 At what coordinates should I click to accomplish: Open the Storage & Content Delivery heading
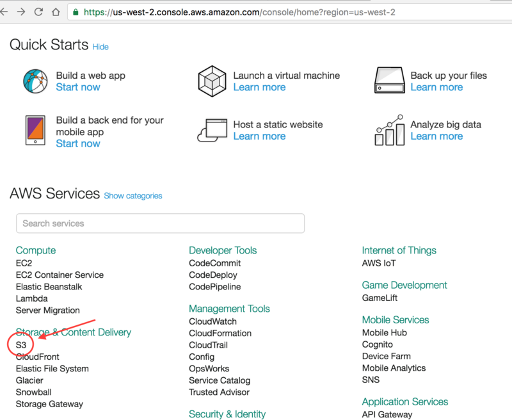click(x=74, y=332)
